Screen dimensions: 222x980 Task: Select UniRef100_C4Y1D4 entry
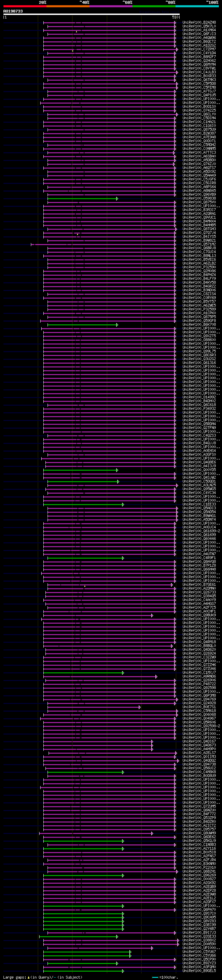click(x=199, y=53)
